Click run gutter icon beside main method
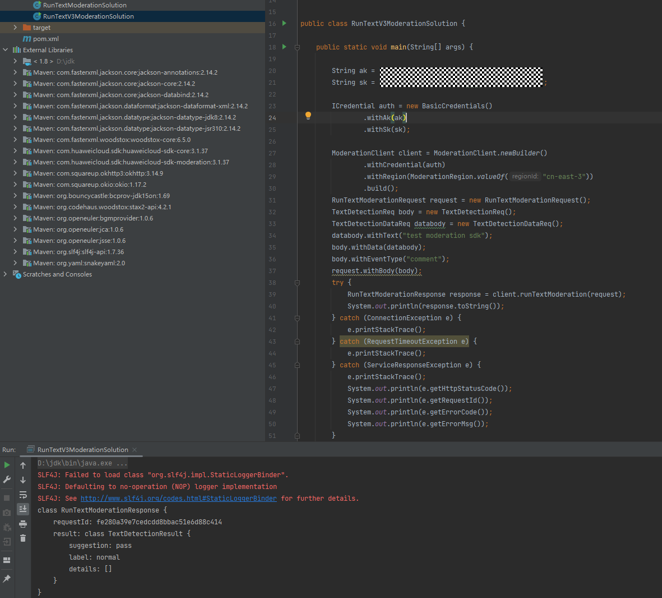Viewport: 662px width, 598px height. pyautogui.click(x=284, y=47)
